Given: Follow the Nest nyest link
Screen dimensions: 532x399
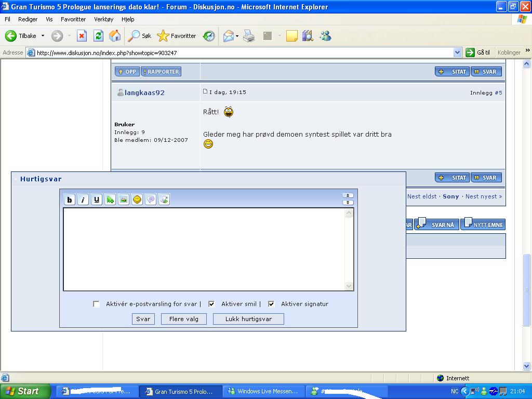Looking at the screenshot, I should 484,196.
